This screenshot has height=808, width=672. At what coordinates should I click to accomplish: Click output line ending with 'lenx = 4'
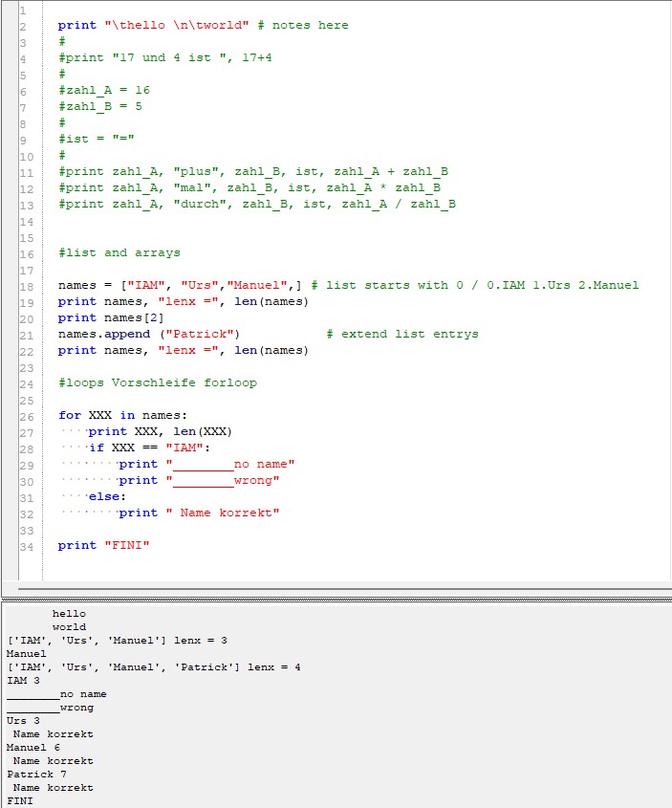(x=154, y=667)
